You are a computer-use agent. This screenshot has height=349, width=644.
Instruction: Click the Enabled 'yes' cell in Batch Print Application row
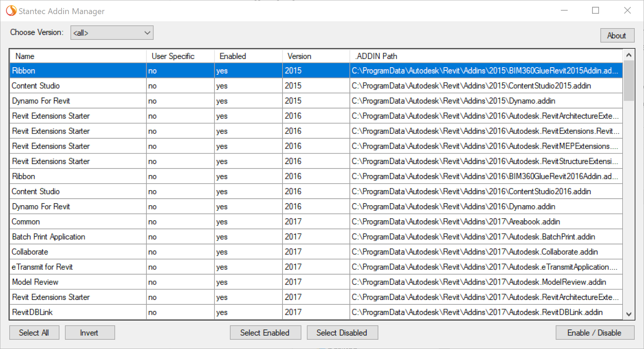click(248, 237)
